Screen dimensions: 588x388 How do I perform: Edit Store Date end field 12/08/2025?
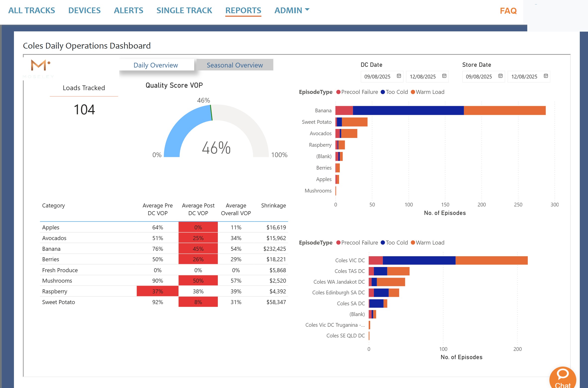[524, 76]
